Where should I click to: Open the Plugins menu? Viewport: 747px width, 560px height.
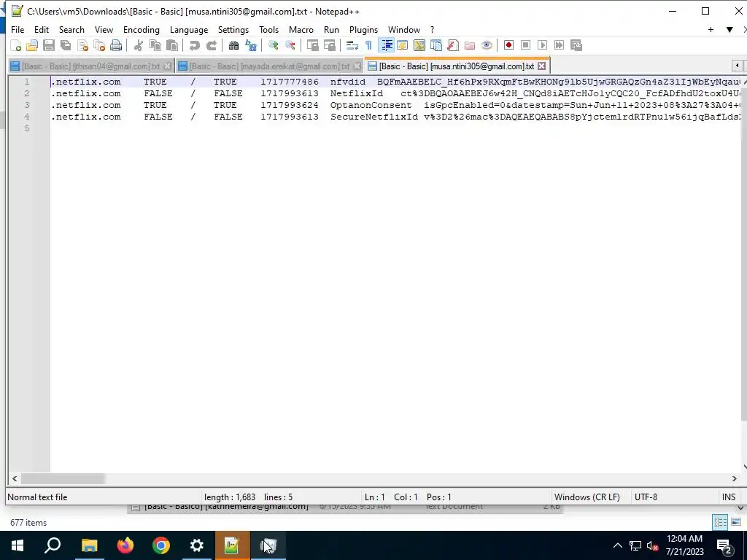pos(363,29)
